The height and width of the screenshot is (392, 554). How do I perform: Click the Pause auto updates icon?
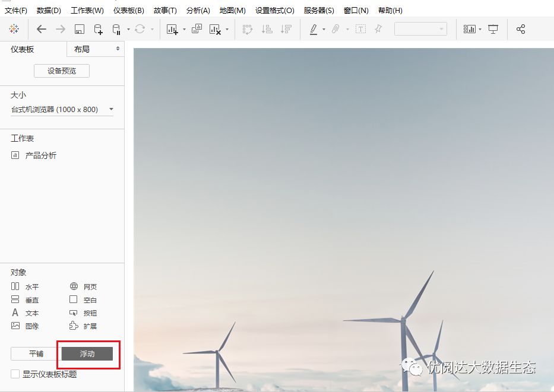(116, 29)
